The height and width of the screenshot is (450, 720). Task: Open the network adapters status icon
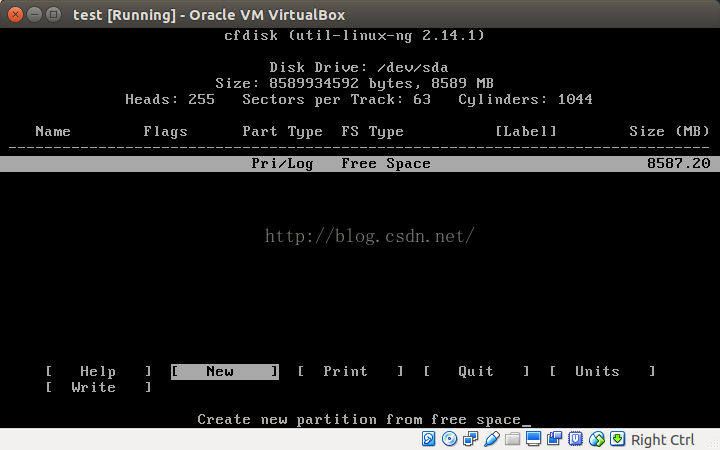[x=471, y=439]
